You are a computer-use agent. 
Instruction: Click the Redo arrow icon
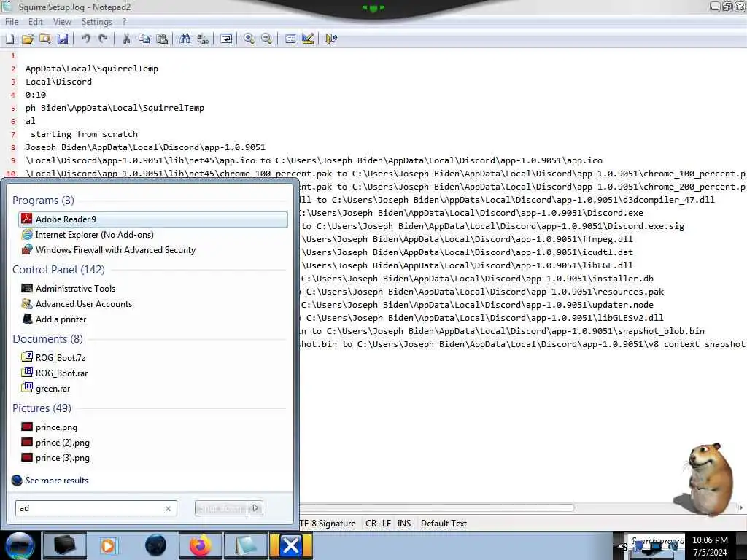tap(103, 39)
